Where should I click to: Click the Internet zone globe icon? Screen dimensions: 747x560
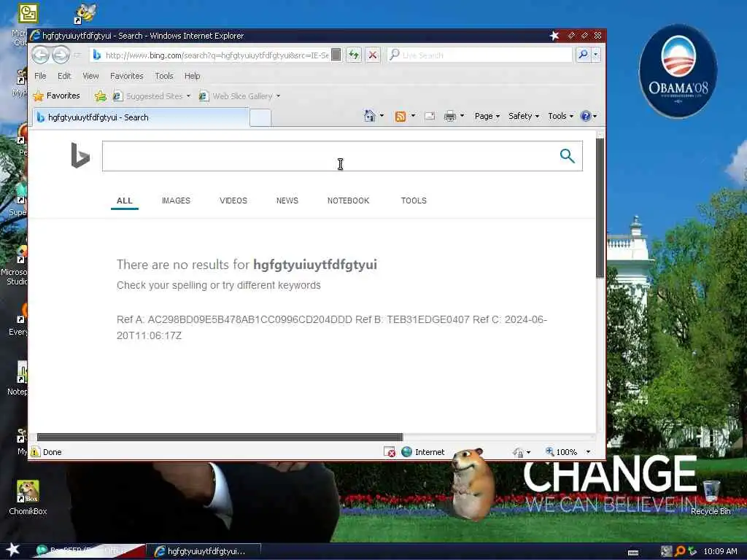click(406, 452)
